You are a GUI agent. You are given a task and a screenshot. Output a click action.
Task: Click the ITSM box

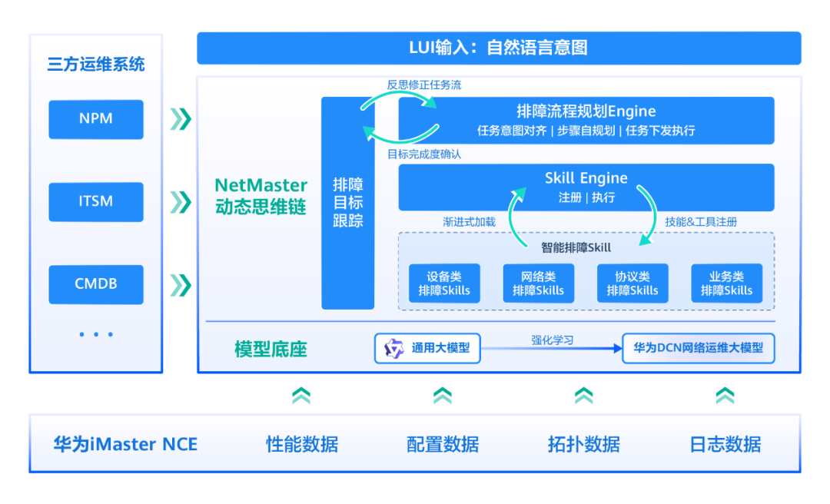96,202
